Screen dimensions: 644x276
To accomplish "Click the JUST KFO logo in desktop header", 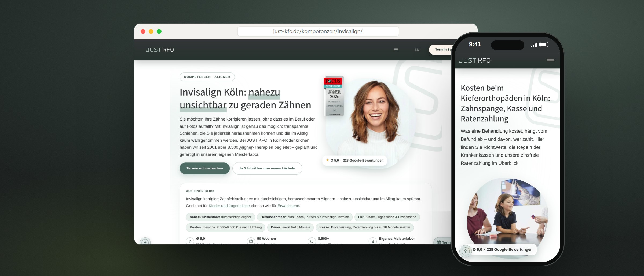I will tap(160, 50).
